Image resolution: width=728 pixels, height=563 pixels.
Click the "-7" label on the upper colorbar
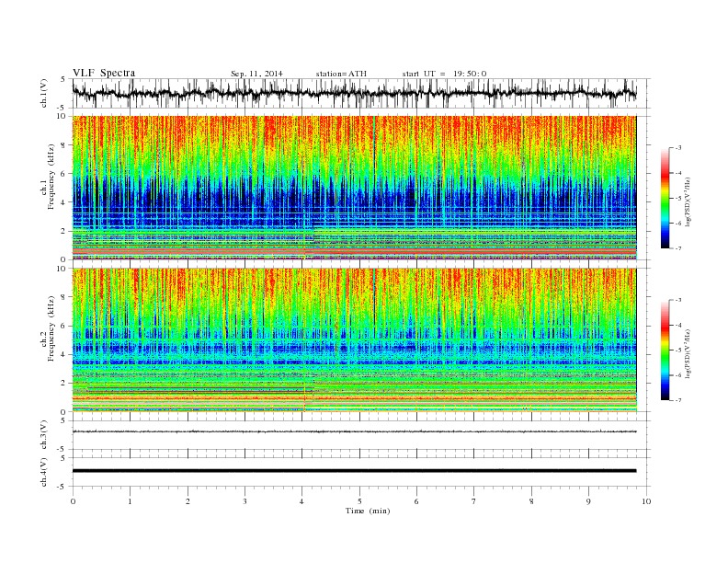678,248
